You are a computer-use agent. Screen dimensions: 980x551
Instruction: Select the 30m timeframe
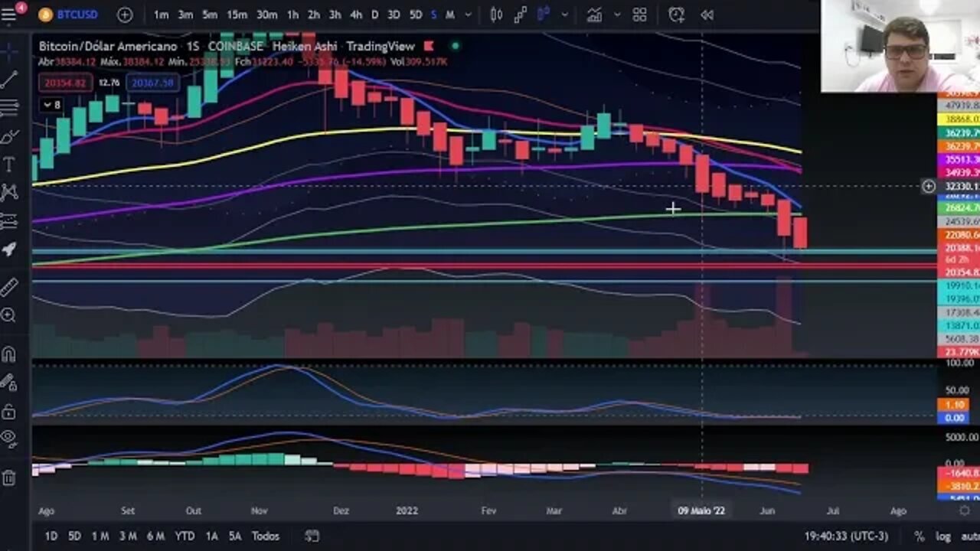click(266, 15)
